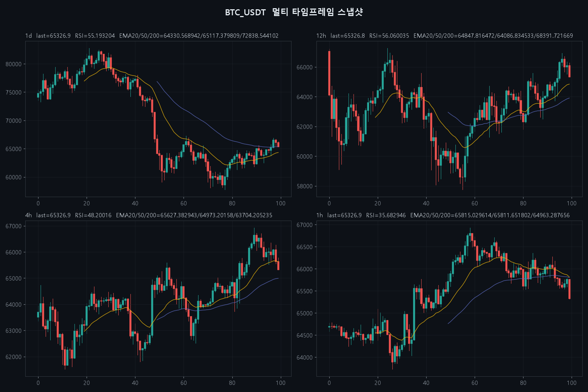
Task: Click the 66000 label on the 4h chart
Action: coord(14,252)
